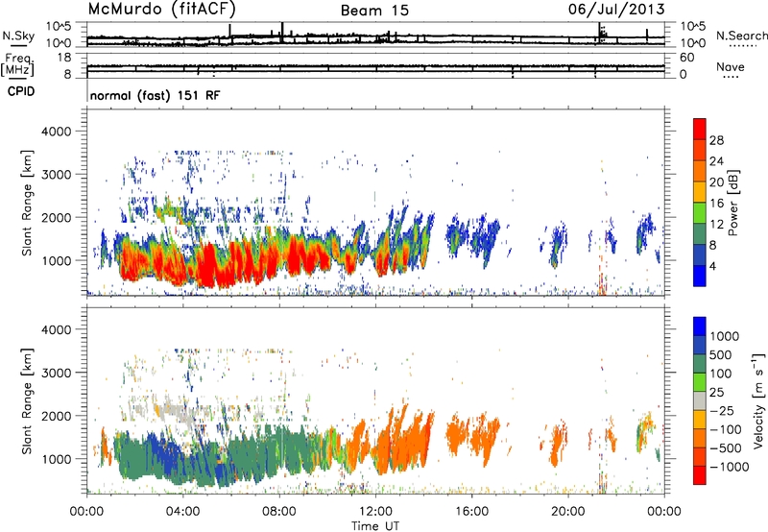Image resolution: width=768 pixels, height=532 pixels.
Task: Click the McMurdo (fitACF) title text
Action: click(x=161, y=10)
